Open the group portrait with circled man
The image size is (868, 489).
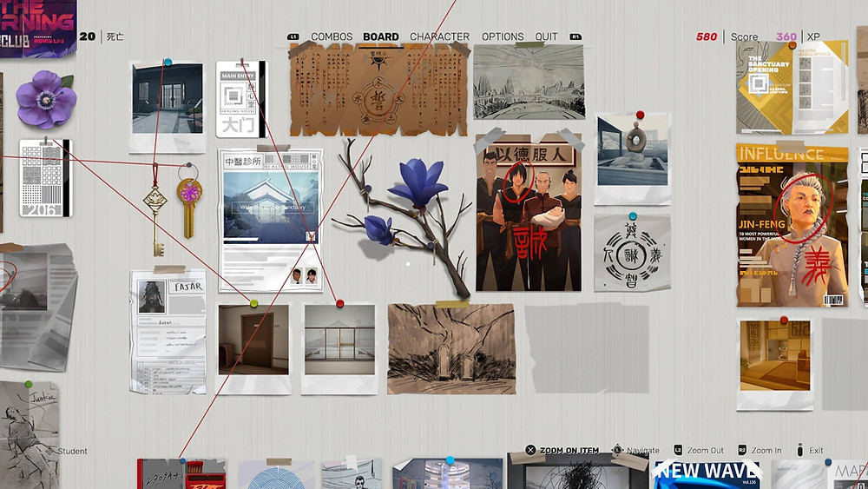(x=529, y=212)
